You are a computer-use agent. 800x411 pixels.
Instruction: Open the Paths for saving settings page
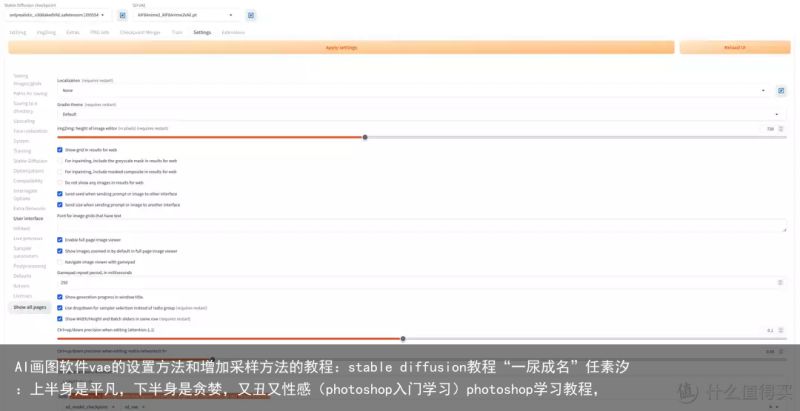pyautogui.click(x=30, y=93)
